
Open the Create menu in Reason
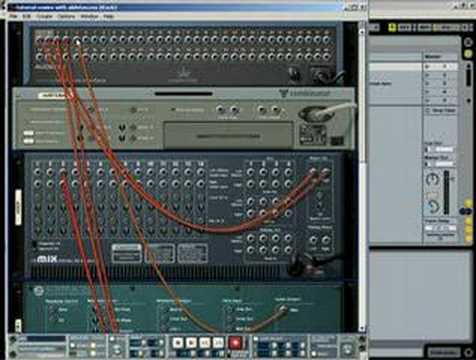coord(44,16)
